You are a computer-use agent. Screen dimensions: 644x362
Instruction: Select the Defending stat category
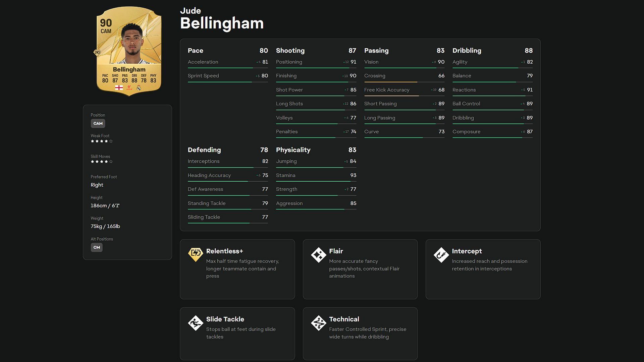pyautogui.click(x=204, y=149)
